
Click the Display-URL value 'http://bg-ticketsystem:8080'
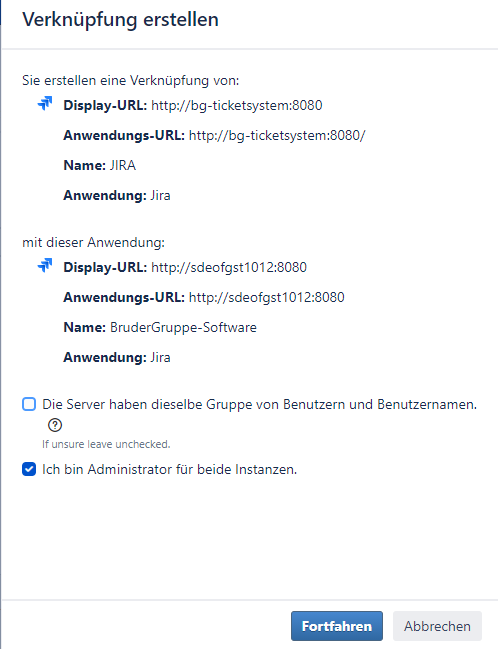[237, 105]
